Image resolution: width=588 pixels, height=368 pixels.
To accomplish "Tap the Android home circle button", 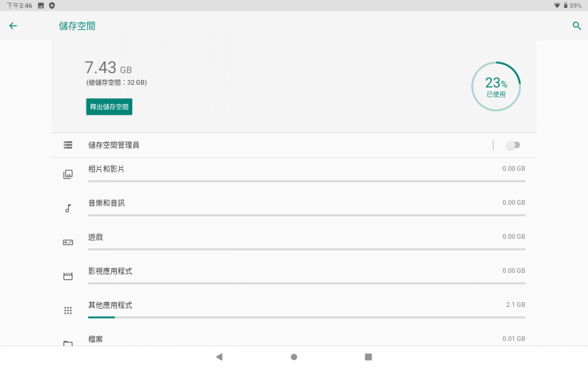I will click(x=294, y=357).
